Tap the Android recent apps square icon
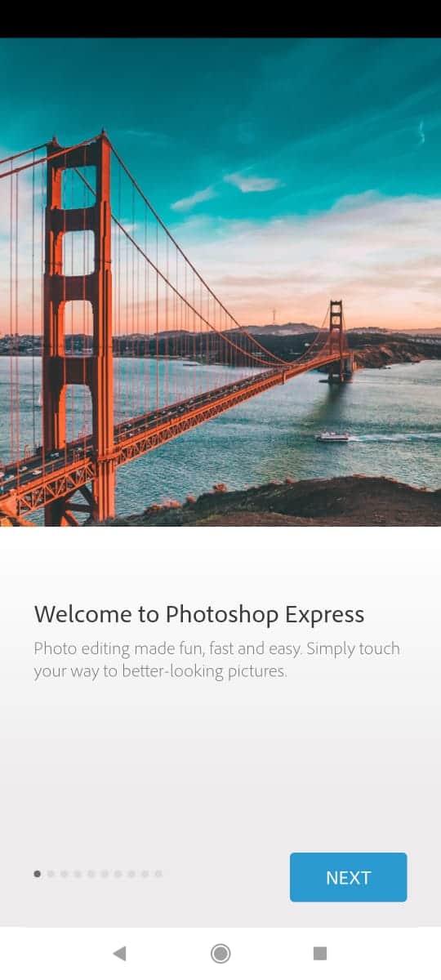Viewport: 441px width, 980px height. tap(320, 953)
